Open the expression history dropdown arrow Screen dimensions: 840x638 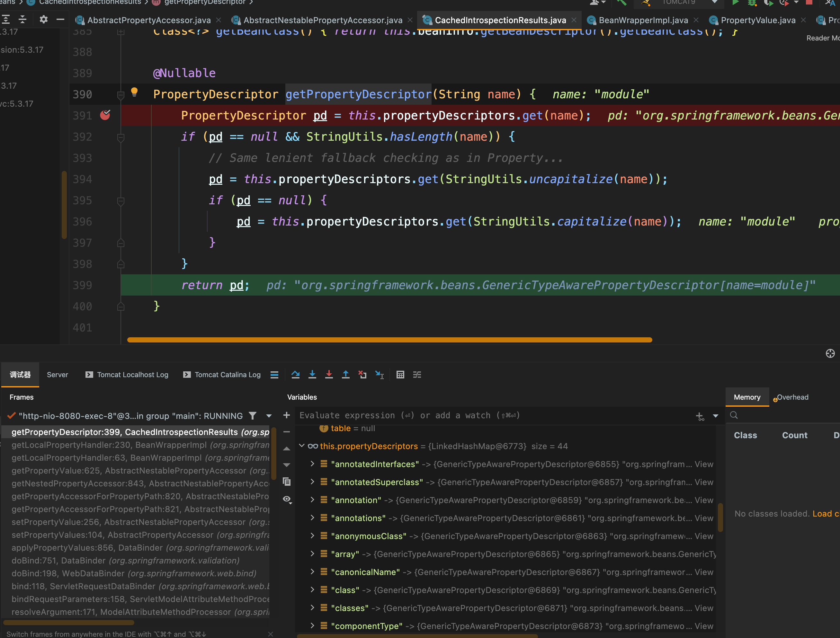pyautogui.click(x=715, y=416)
